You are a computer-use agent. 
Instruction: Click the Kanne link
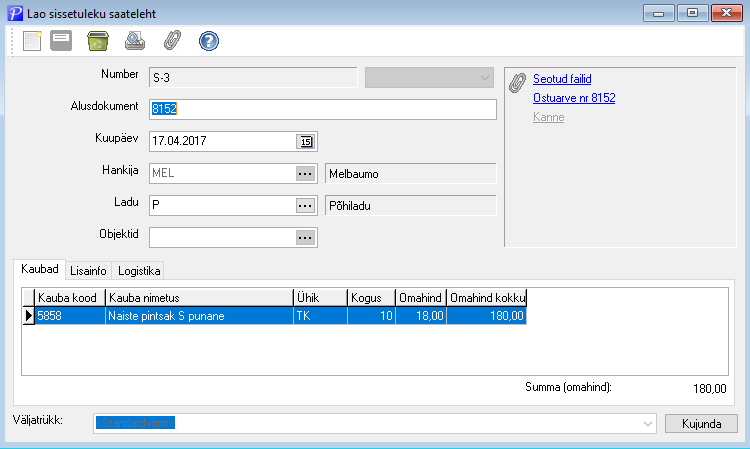tap(549, 117)
